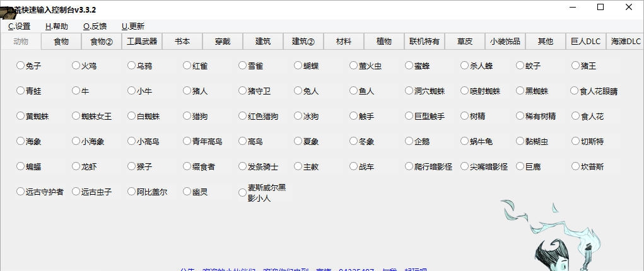
Task: Switch to the 工具武器 tab
Action: (x=142, y=42)
